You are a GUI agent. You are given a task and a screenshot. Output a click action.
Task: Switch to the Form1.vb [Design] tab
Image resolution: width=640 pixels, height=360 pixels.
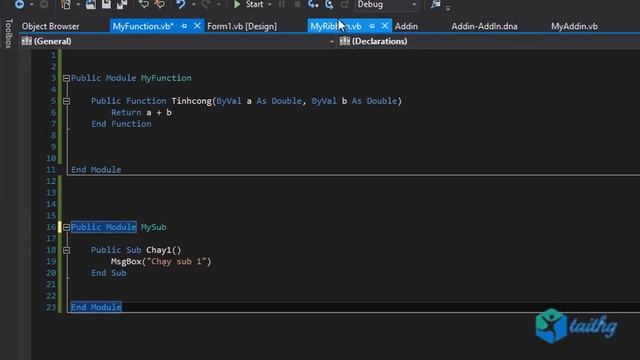pos(242,27)
